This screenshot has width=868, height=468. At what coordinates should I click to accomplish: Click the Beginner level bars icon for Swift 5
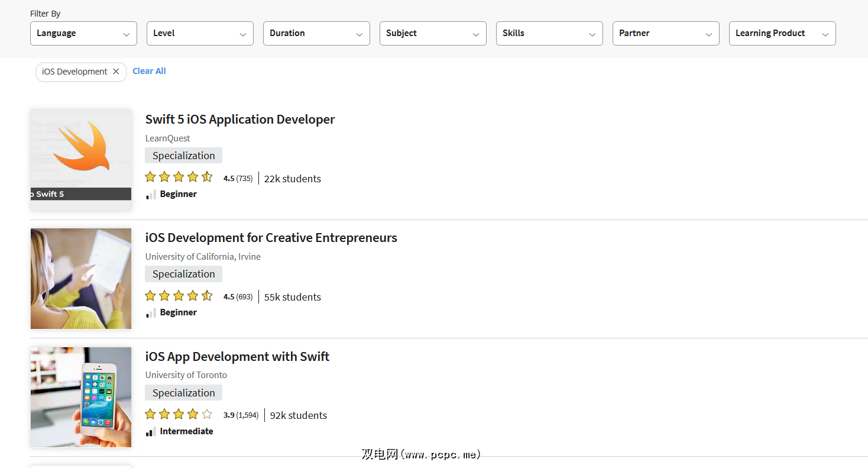(x=151, y=194)
